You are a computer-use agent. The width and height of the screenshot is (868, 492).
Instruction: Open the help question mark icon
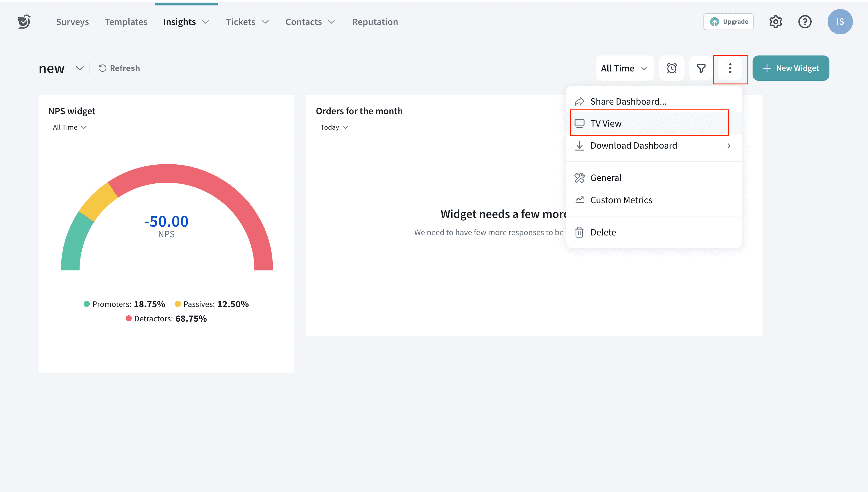coord(804,22)
